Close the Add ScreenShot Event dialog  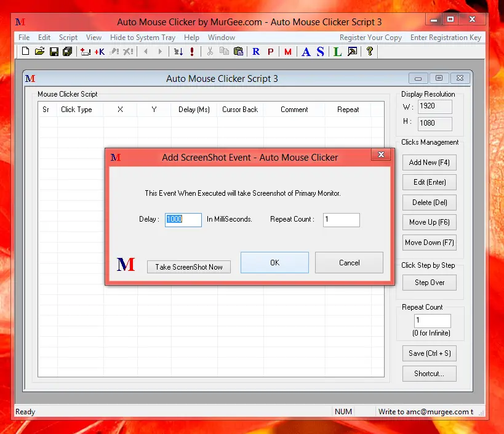(x=381, y=155)
